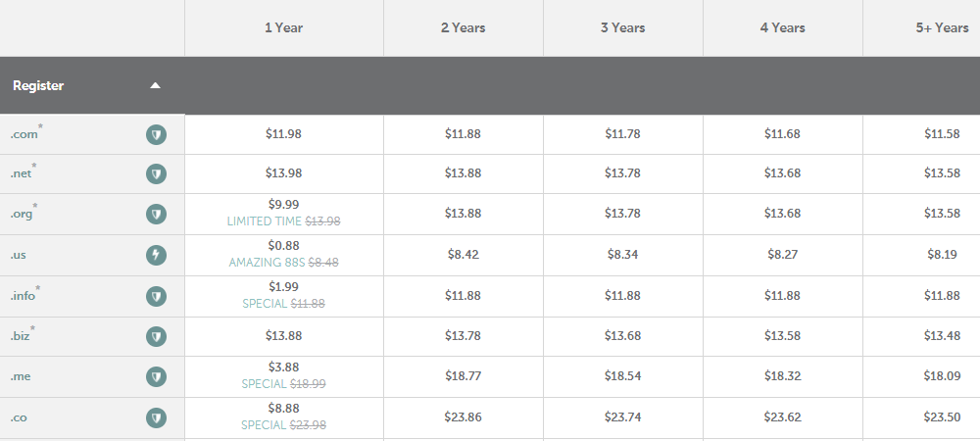The height and width of the screenshot is (441, 980).
Task: Click the .us $0.88 Amazing 88s price
Action: tap(284, 245)
